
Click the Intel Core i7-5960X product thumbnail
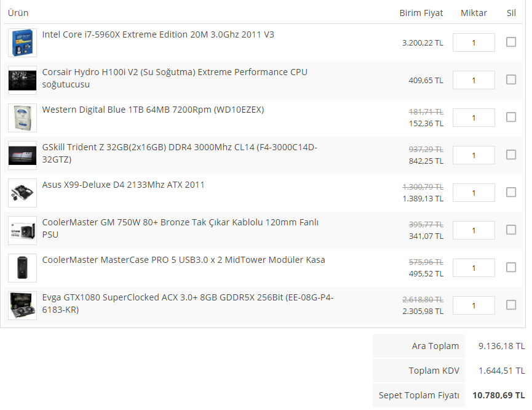tap(23, 42)
